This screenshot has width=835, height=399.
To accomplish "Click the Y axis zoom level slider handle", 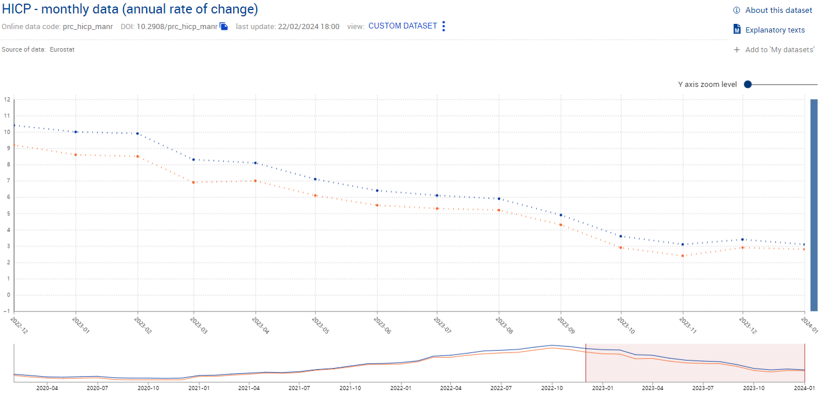I will [x=748, y=84].
